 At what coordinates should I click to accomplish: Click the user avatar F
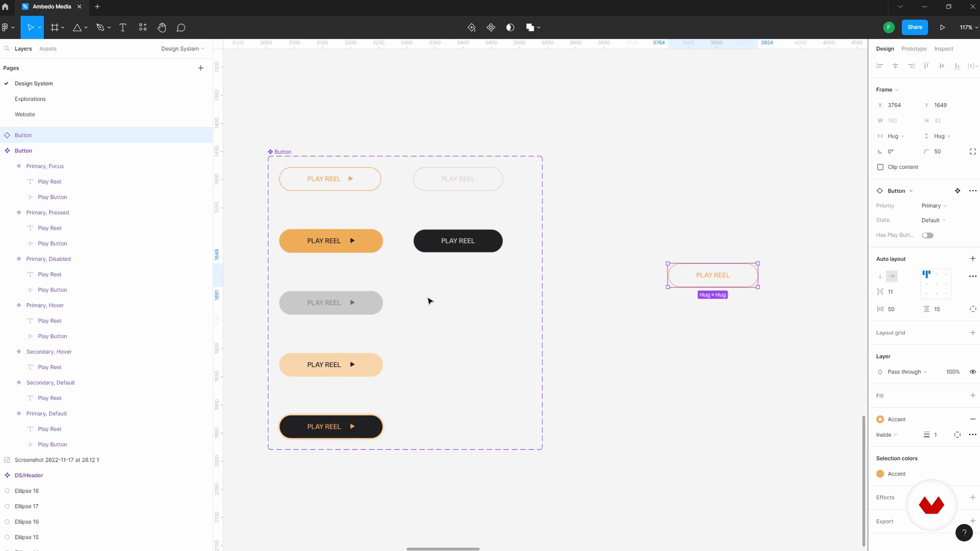coord(889,27)
